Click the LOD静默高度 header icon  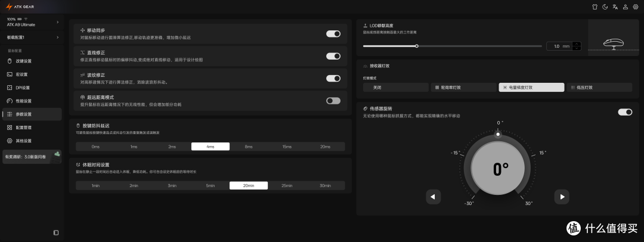(365, 26)
